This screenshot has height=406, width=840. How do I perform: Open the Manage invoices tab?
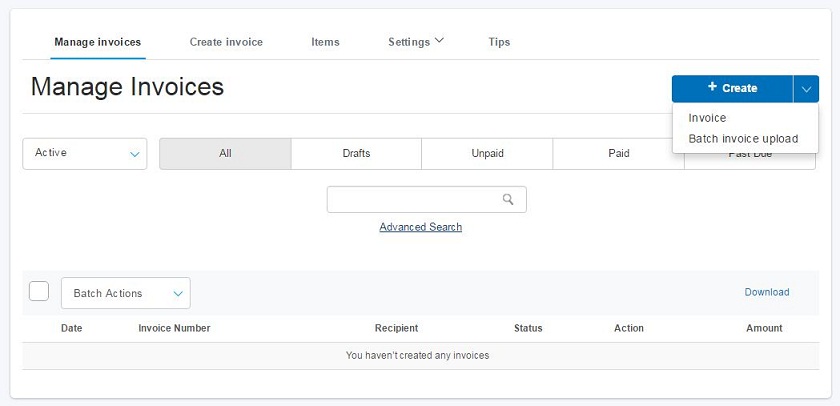click(98, 42)
